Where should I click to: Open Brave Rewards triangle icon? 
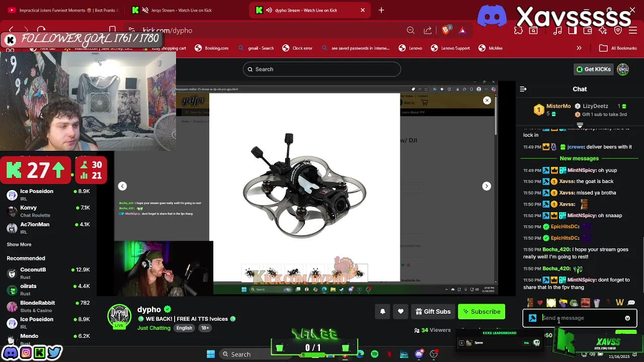point(462,30)
